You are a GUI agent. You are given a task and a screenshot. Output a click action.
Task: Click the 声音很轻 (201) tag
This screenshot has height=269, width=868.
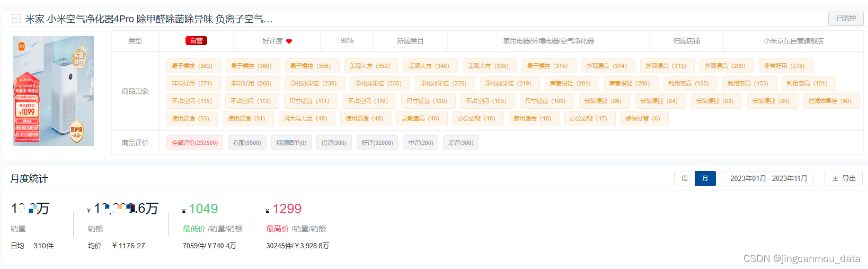click(x=572, y=83)
